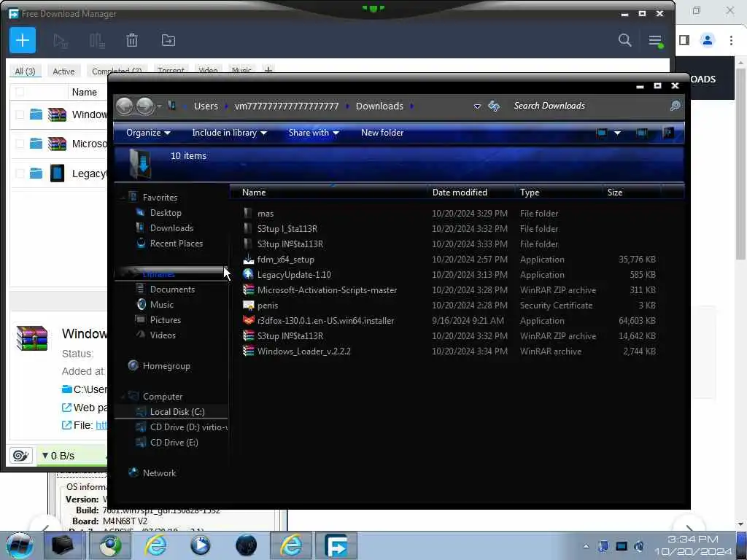The height and width of the screenshot is (560, 747).
Task: Open address bar history dropdown arrow
Action: [477, 106]
